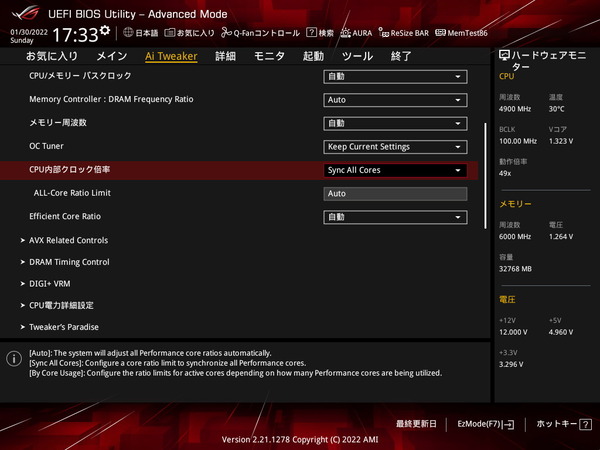Screen dimensions: 600x450
Task: Click the globe language icon
Action: click(128, 33)
